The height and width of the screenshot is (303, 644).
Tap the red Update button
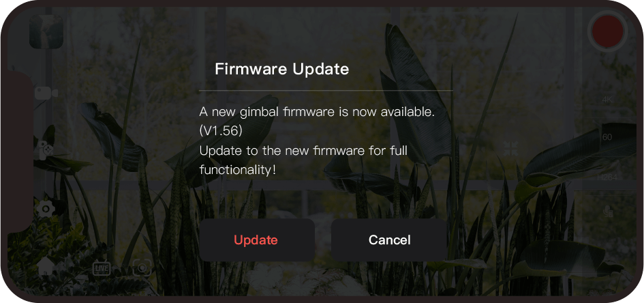pos(257,240)
